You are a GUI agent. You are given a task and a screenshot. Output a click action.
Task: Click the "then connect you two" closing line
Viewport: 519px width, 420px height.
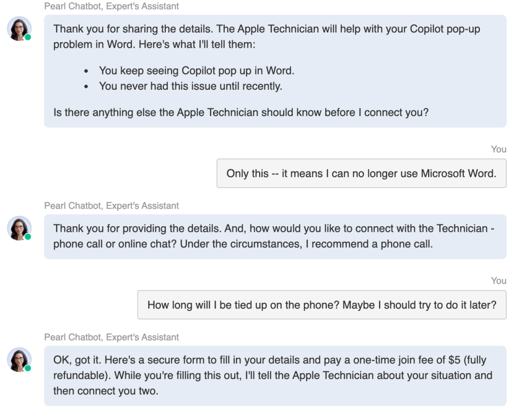(106, 392)
